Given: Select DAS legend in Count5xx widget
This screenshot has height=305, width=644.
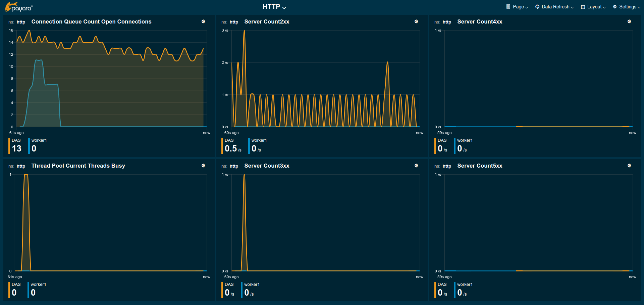Looking at the screenshot, I should tap(441, 290).
